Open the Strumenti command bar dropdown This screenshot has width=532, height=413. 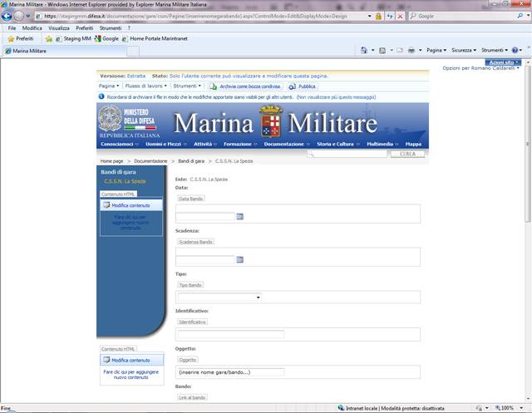[495, 50]
